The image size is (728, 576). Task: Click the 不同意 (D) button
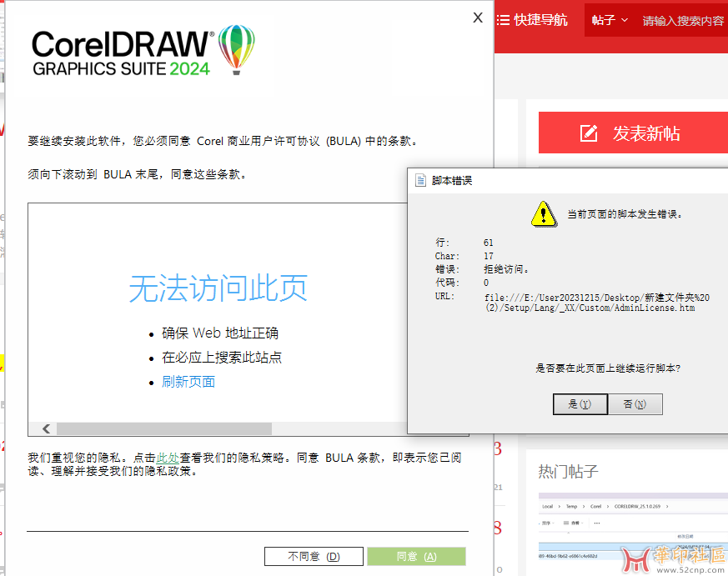314,556
